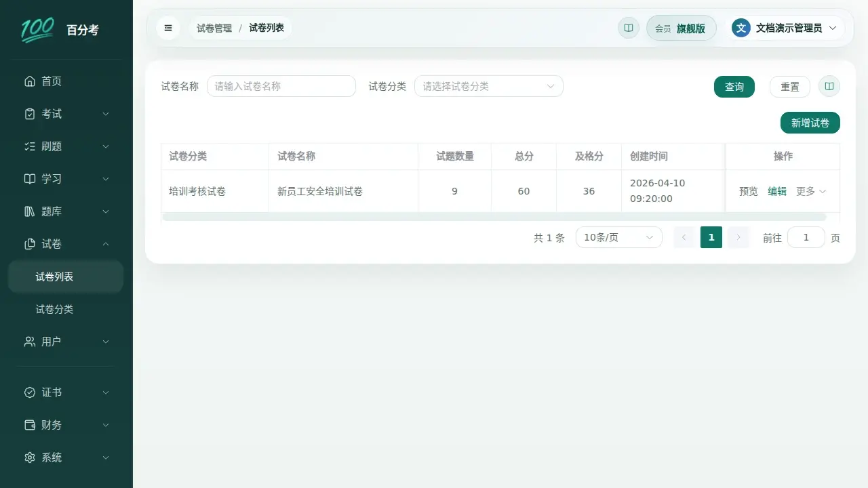Click the blue 文 user avatar
The image size is (868, 488).
click(741, 28)
